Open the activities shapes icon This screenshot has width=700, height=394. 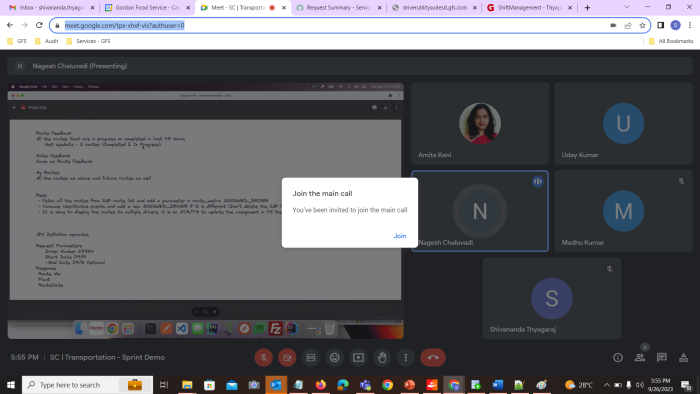pyautogui.click(x=683, y=357)
